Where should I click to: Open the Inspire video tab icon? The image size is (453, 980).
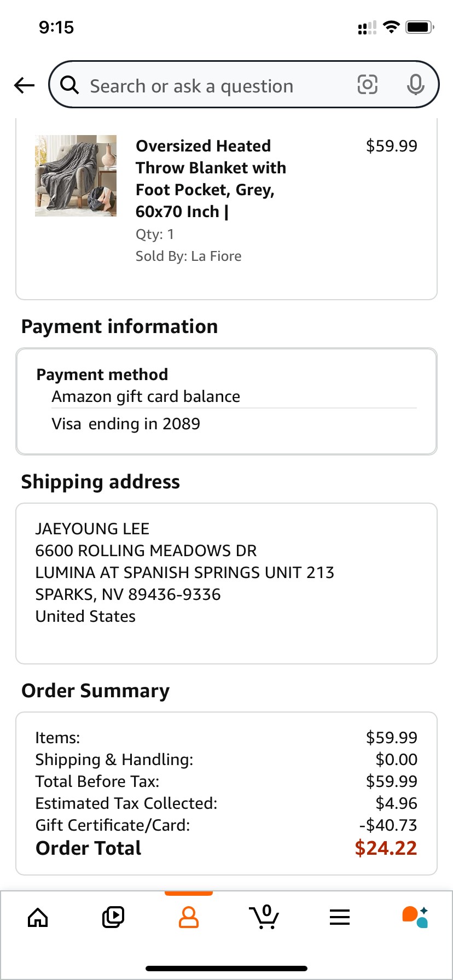[x=113, y=917]
